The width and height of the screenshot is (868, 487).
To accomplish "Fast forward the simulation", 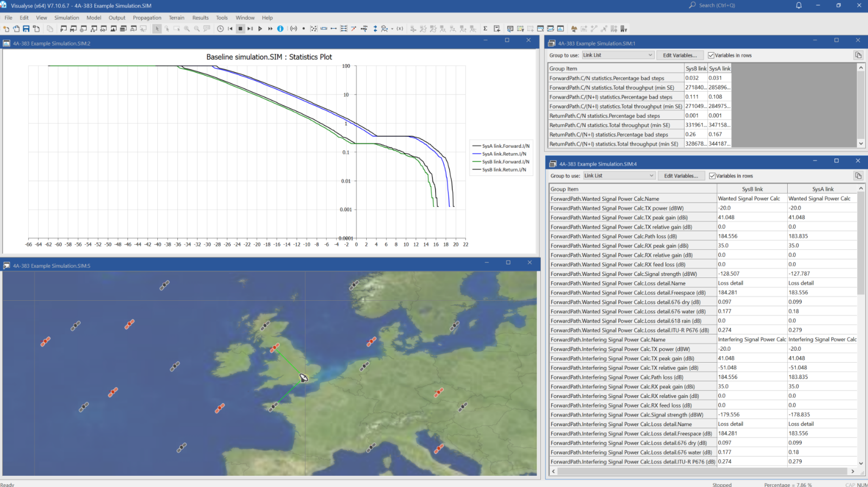I will [270, 29].
